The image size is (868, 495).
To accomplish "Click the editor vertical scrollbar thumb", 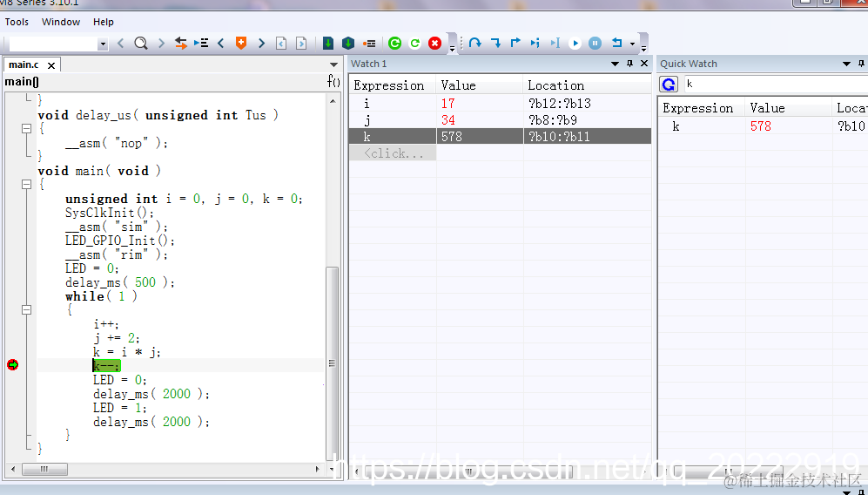I will (333, 363).
